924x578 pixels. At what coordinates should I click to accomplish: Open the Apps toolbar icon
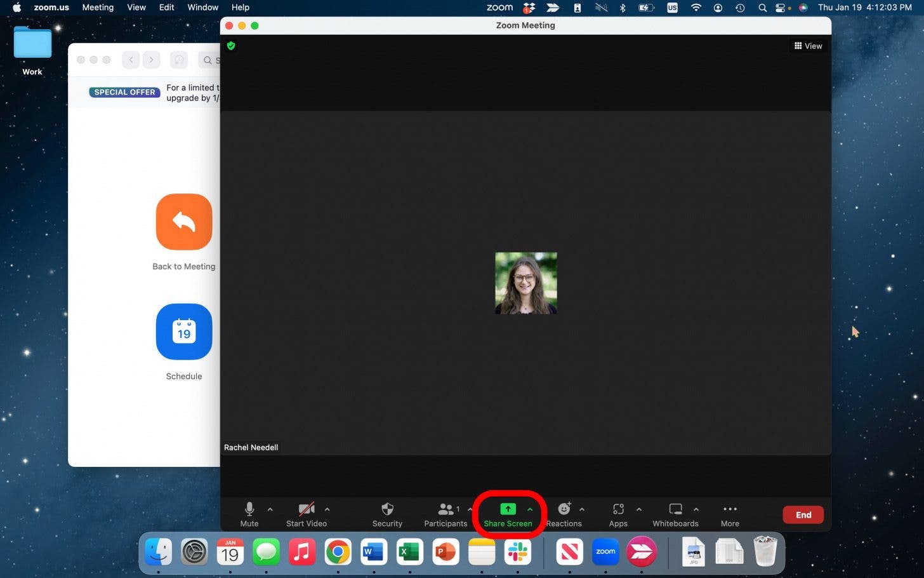618,509
